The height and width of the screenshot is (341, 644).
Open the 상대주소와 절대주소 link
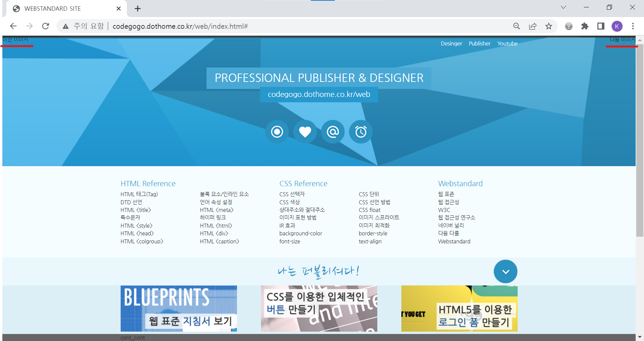coord(302,210)
